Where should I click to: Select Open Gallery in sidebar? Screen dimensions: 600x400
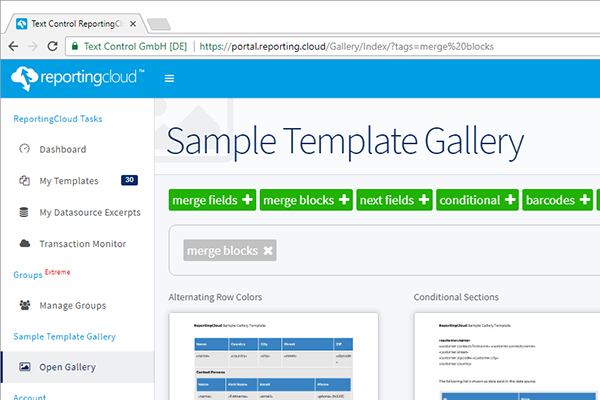[78, 367]
